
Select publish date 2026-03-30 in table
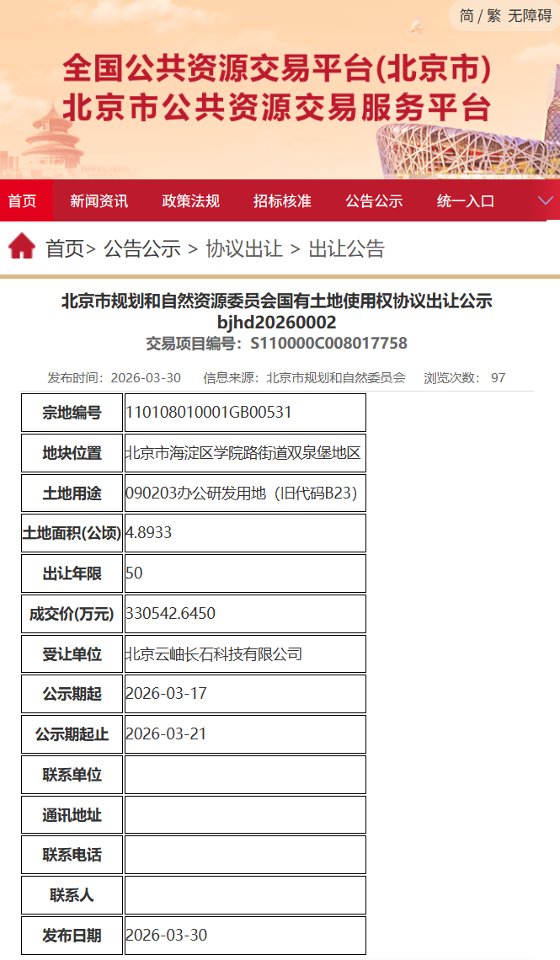click(x=167, y=935)
